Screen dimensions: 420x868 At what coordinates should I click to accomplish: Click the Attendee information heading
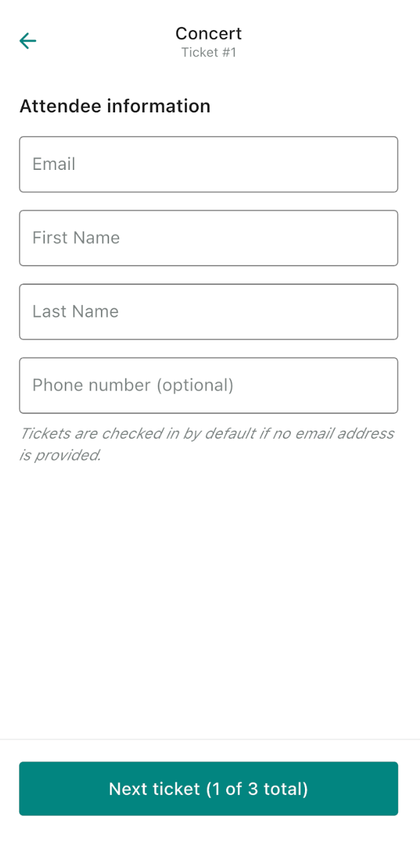click(x=115, y=106)
